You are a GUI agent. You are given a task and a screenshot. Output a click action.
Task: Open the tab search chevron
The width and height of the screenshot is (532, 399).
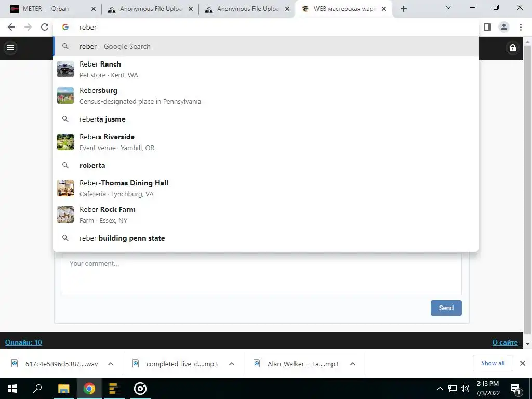coord(448,7)
